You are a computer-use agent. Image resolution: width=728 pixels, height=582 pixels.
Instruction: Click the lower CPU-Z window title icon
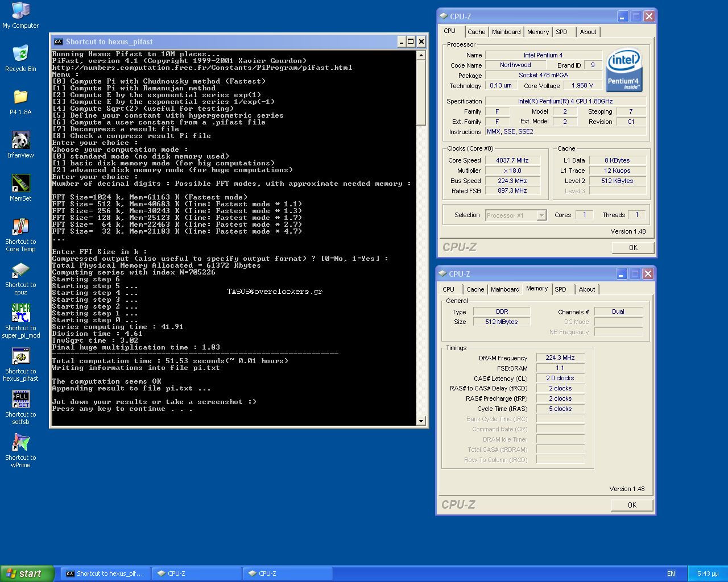tap(444, 274)
